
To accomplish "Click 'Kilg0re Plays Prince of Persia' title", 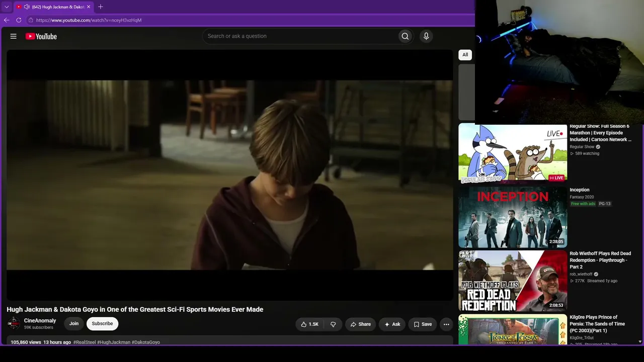I will click(597, 324).
